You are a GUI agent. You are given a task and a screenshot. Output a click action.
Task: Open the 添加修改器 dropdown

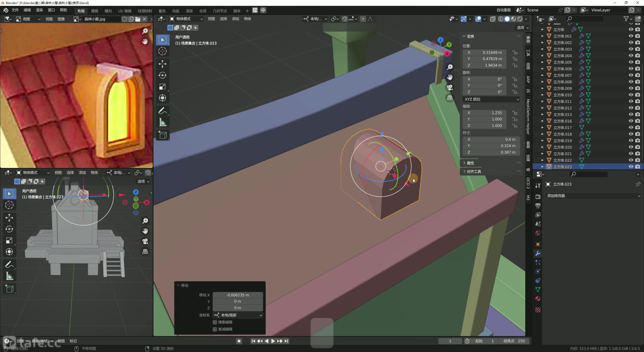pyautogui.click(x=593, y=196)
